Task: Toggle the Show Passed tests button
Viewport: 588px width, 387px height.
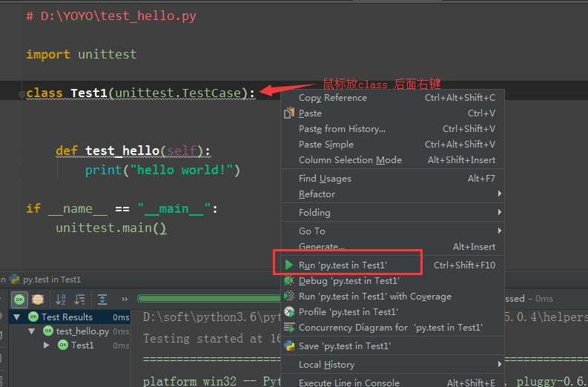Action: [x=19, y=299]
